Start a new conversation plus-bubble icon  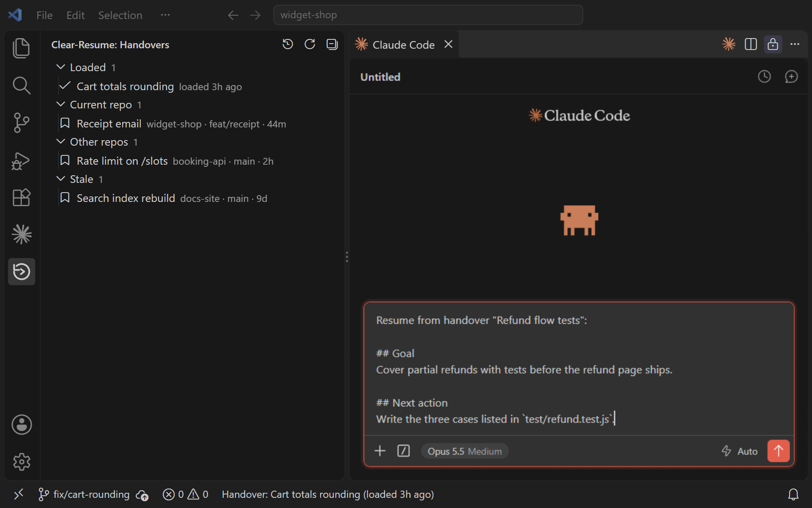click(x=791, y=77)
